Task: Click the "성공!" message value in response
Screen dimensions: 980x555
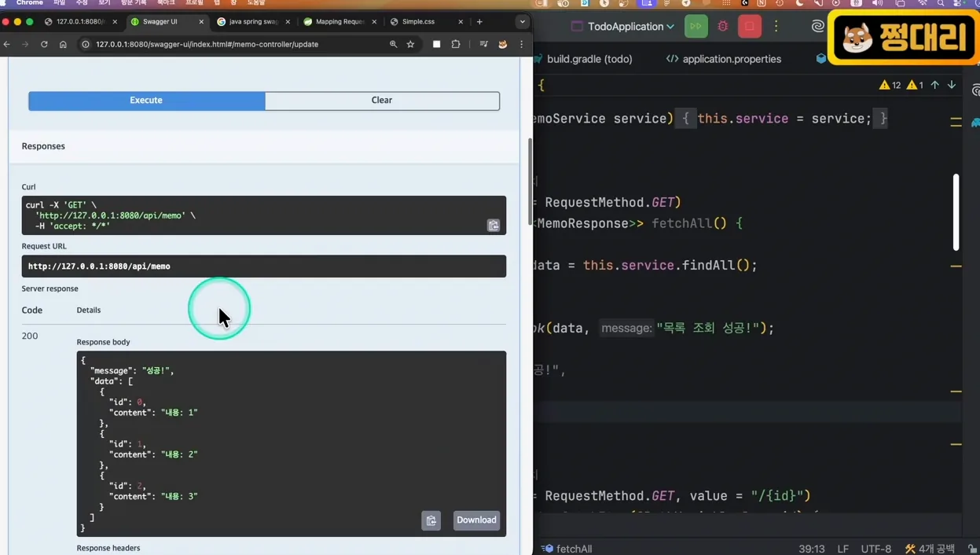Action: [x=158, y=370]
